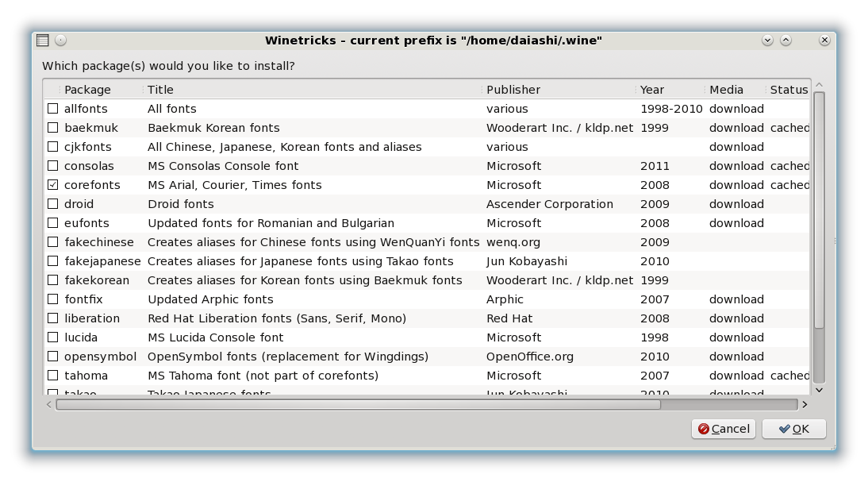The image size is (868, 482).
Task: Click 'OpenOffice.org' publisher cell
Action: click(x=530, y=357)
